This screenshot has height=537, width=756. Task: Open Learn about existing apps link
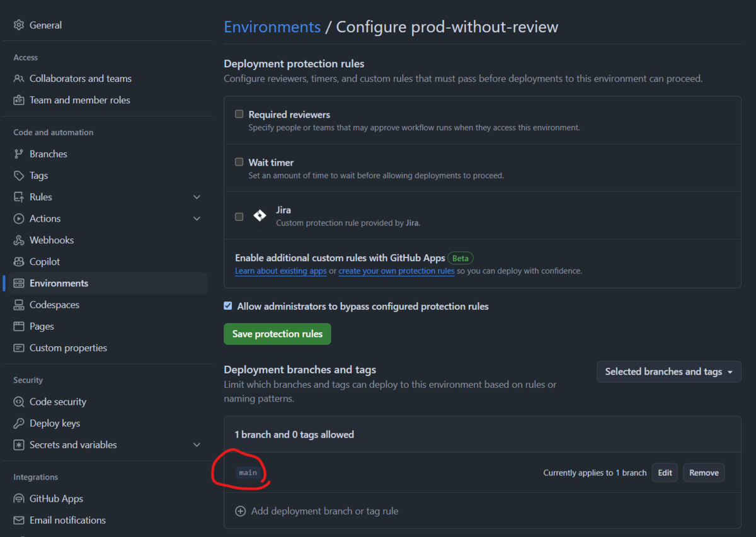point(281,271)
